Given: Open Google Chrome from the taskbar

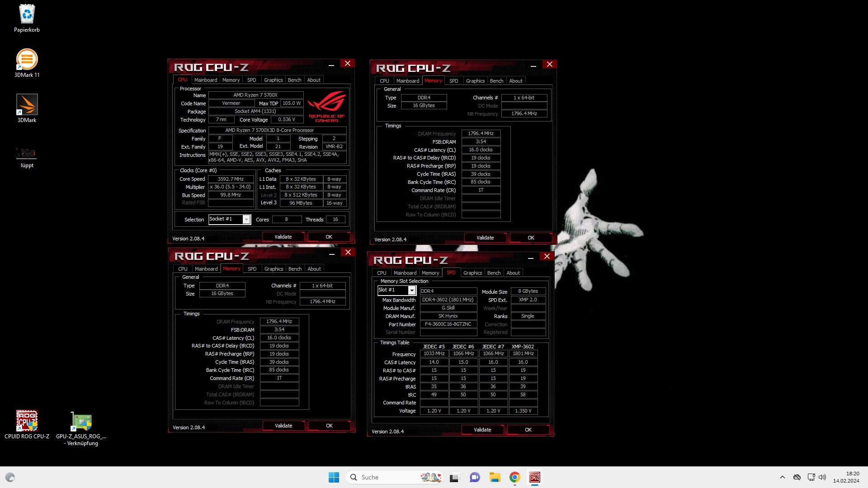Looking at the screenshot, I should click(514, 477).
